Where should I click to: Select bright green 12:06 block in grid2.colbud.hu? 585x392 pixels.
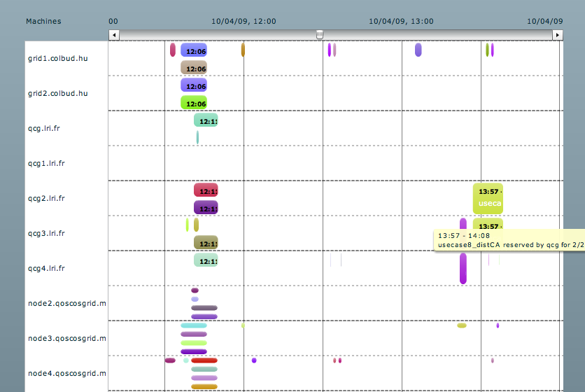194,103
